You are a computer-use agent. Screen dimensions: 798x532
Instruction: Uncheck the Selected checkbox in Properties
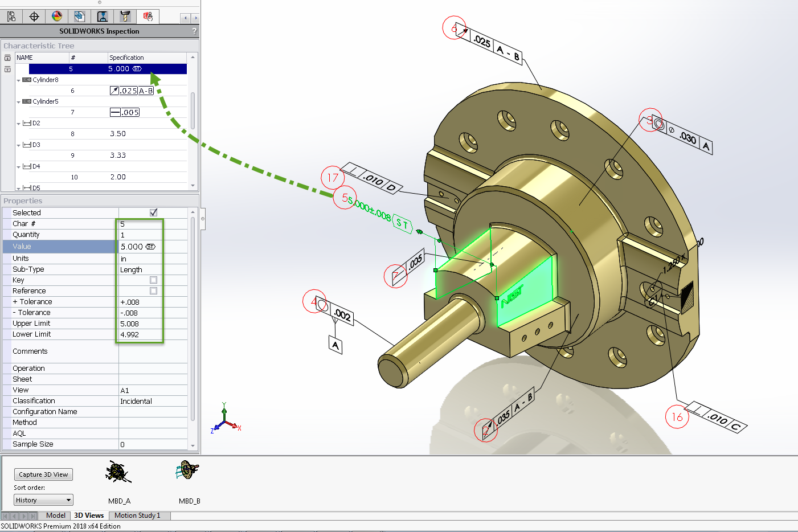pos(153,212)
